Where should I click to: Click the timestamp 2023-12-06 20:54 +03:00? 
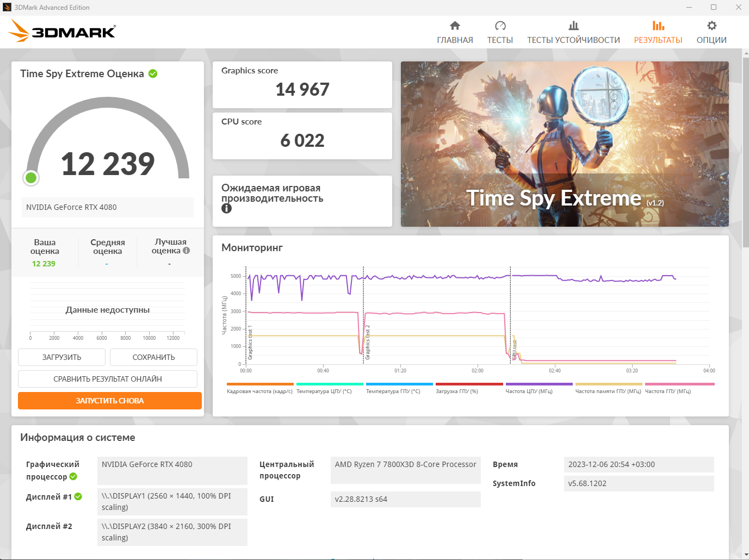pos(639,464)
